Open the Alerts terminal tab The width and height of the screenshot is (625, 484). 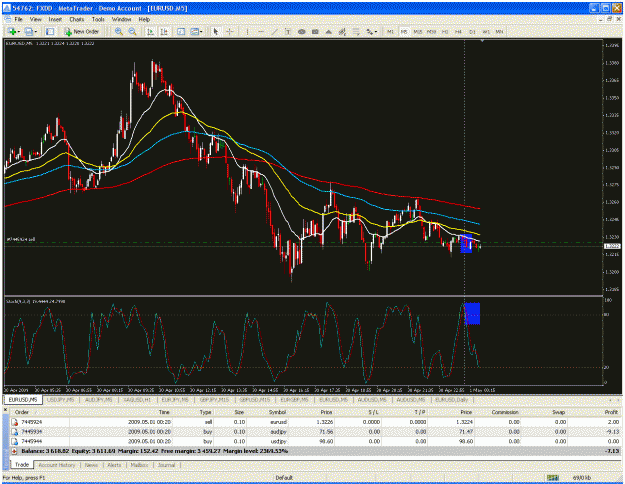114,465
